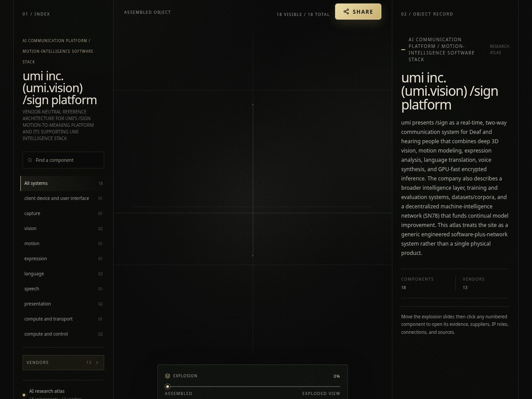Expand Vendors with the chevron arrow
This screenshot has width=532, height=399.
(x=97, y=363)
